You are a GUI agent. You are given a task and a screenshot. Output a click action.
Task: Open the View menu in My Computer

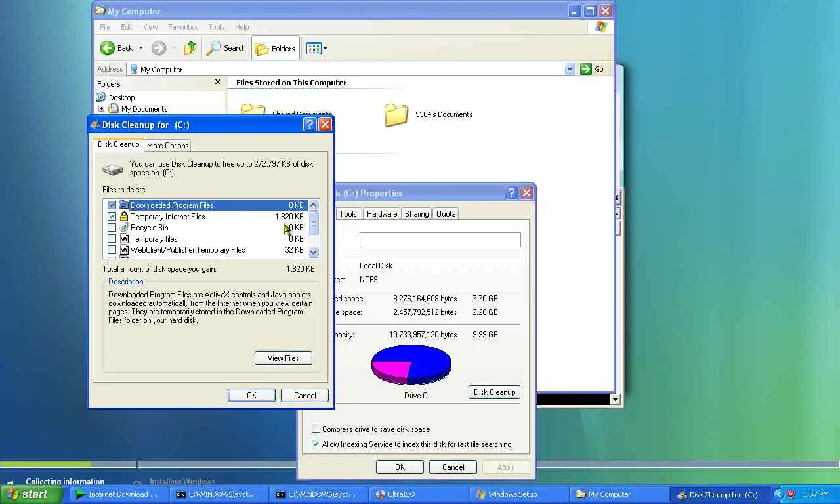[x=150, y=27]
